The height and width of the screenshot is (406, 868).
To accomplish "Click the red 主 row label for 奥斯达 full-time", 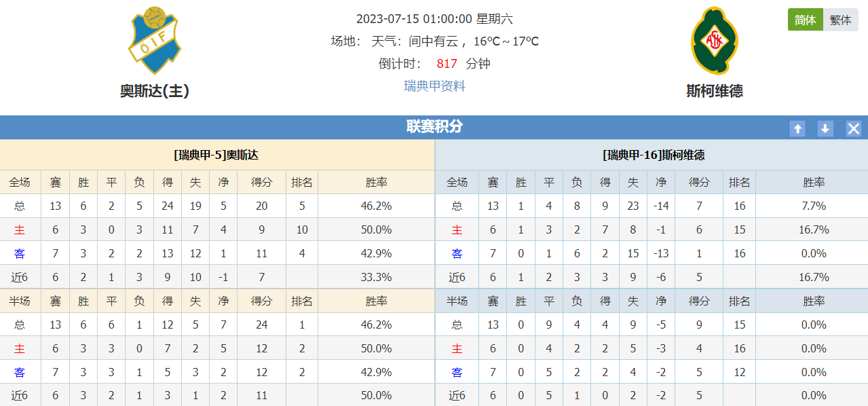I will [x=20, y=229].
